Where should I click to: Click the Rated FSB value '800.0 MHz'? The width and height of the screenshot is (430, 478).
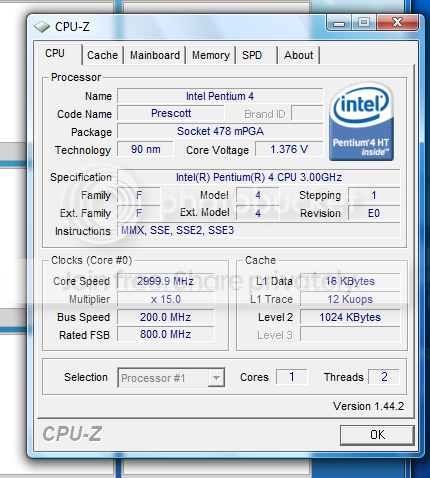pos(165,334)
